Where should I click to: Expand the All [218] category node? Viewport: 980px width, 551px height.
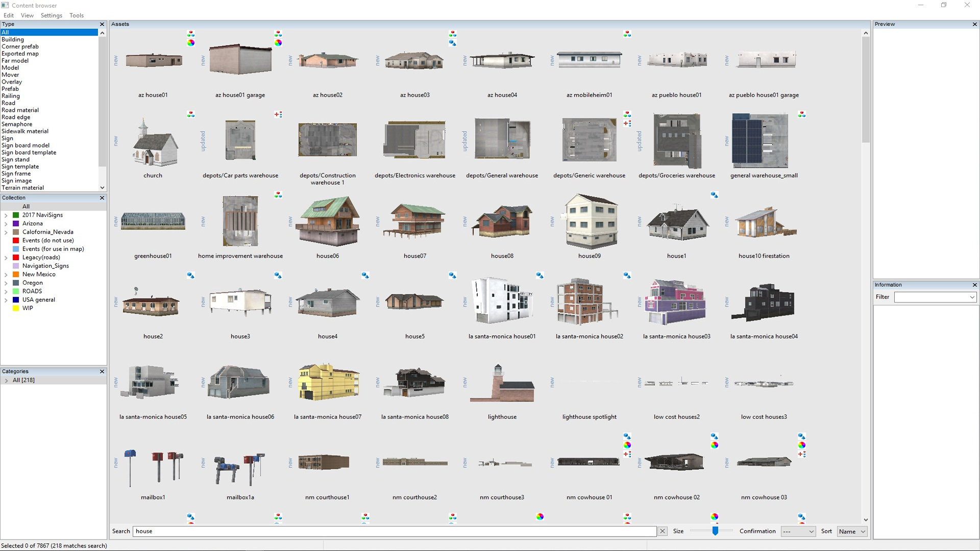6,381
